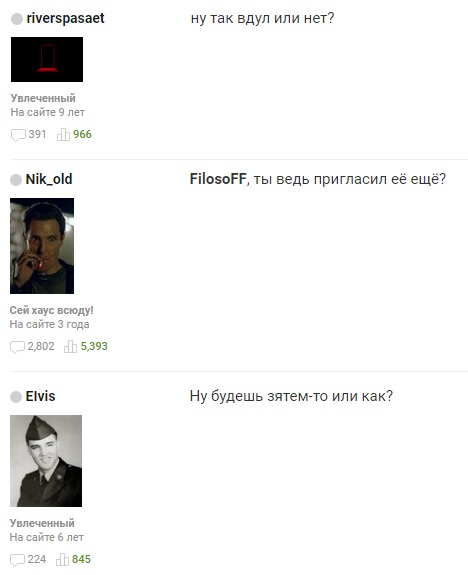Click Nik_old's smoking man avatar
Image resolution: width=468 pixels, height=575 pixels.
(x=42, y=246)
